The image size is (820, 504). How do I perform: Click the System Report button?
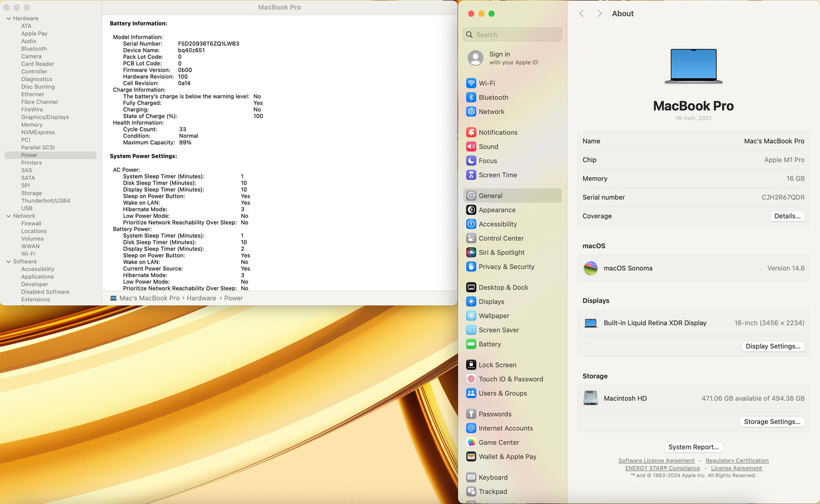[693, 447]
